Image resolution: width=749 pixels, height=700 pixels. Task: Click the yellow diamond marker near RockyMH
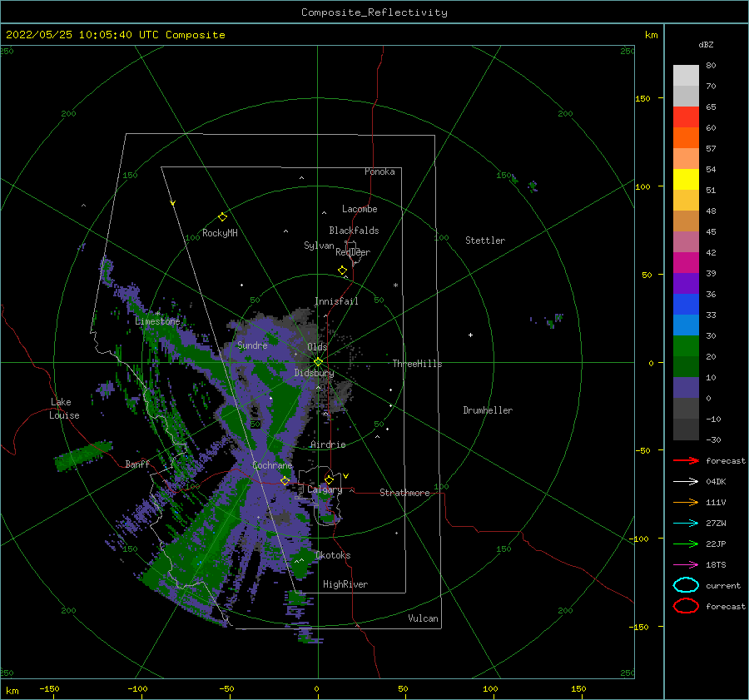(222, 217)
